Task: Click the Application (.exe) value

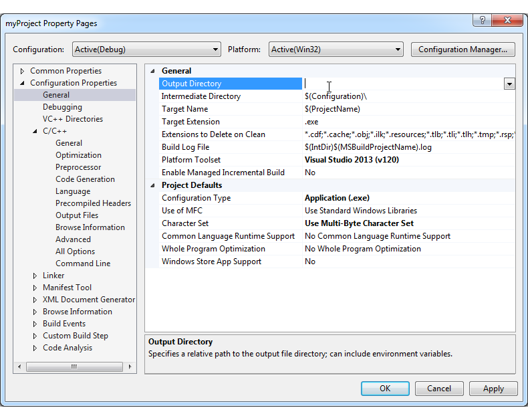Action: [x=337, y=198]
